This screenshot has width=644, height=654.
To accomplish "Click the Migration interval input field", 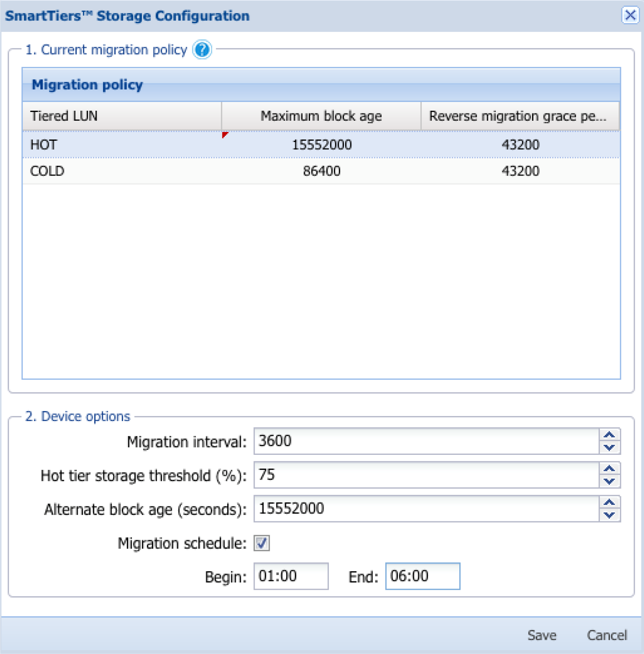I will [426, 441].
